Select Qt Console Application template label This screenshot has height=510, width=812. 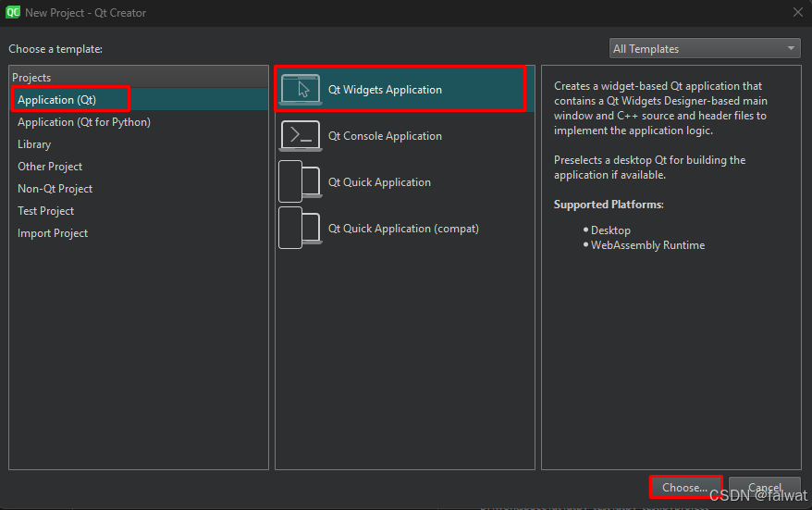coord(385,136)
